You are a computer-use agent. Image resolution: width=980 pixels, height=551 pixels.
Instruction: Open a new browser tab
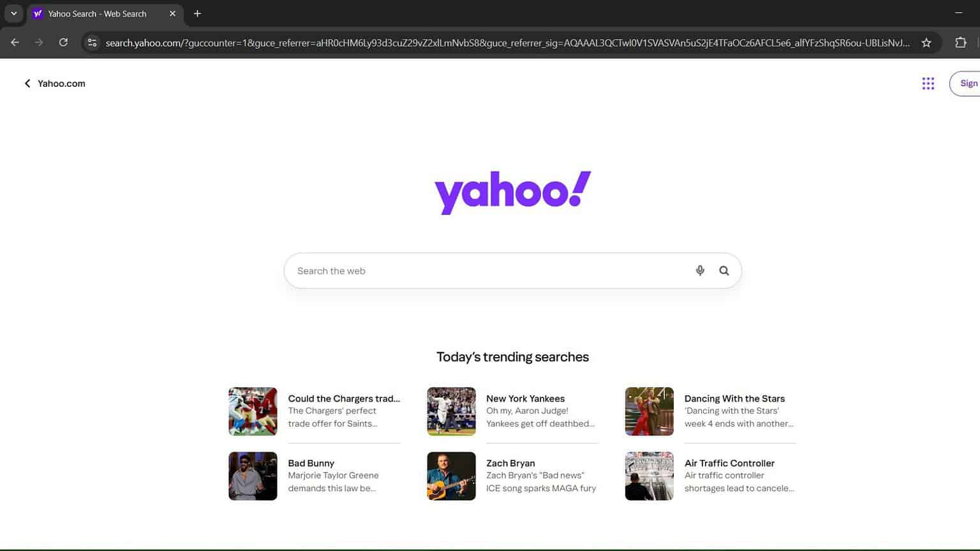[x=197, y=13]
